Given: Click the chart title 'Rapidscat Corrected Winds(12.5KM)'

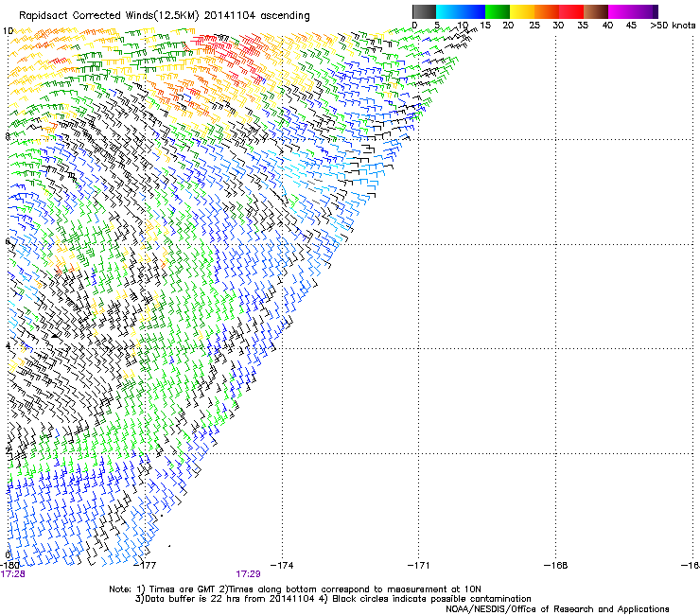Looking at the screenshot, I should [109, 16].
